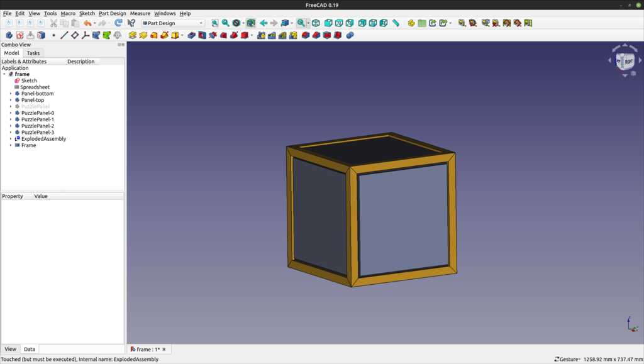Click the Refresh recompute icon
Image resolution: width=644 pixels, height=364 pixels.
point(118,23)
